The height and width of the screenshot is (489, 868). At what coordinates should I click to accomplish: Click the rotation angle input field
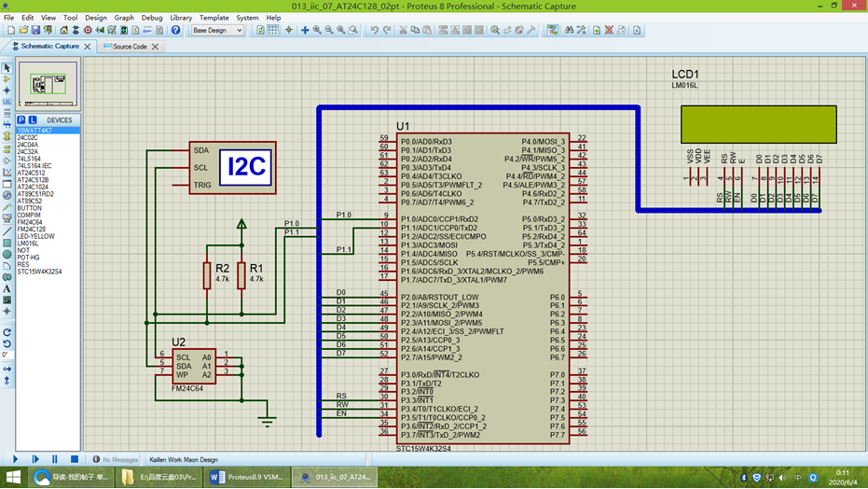coord(7,355)
